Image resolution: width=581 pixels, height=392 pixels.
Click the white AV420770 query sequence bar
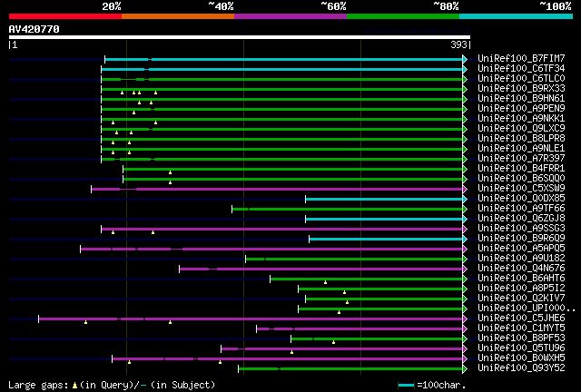click(240, 37)
